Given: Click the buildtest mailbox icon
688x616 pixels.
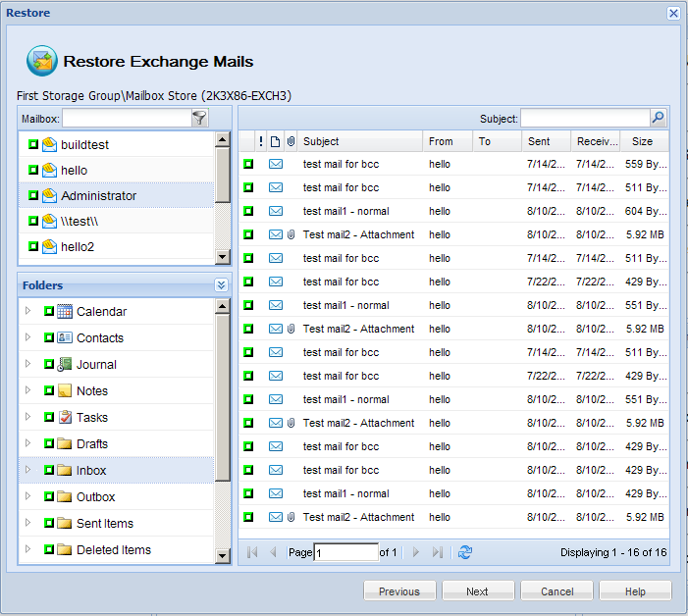Looking at the screenshot, I should 50,144.
